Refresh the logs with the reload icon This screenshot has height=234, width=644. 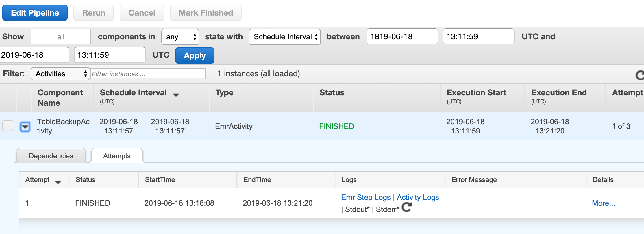(x=407, y=207)
